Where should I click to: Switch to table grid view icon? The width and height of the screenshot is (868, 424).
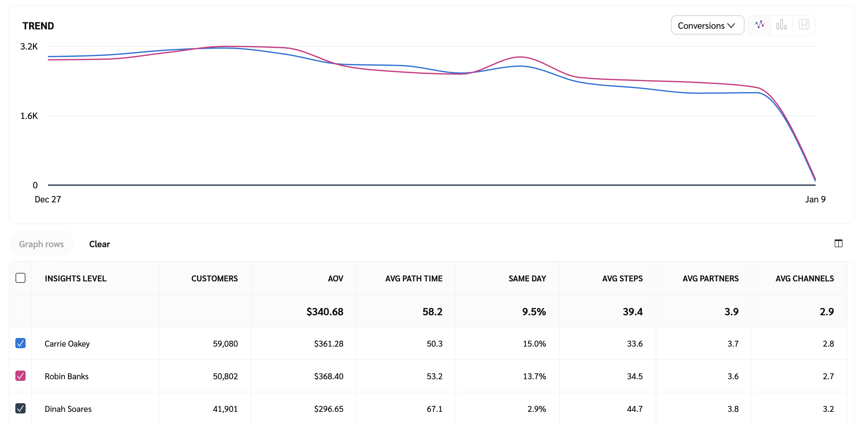click(804, 25)
